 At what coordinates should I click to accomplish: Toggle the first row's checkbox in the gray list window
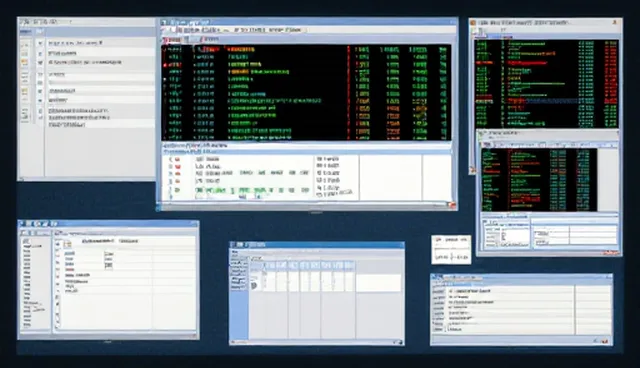click(40, 43)
